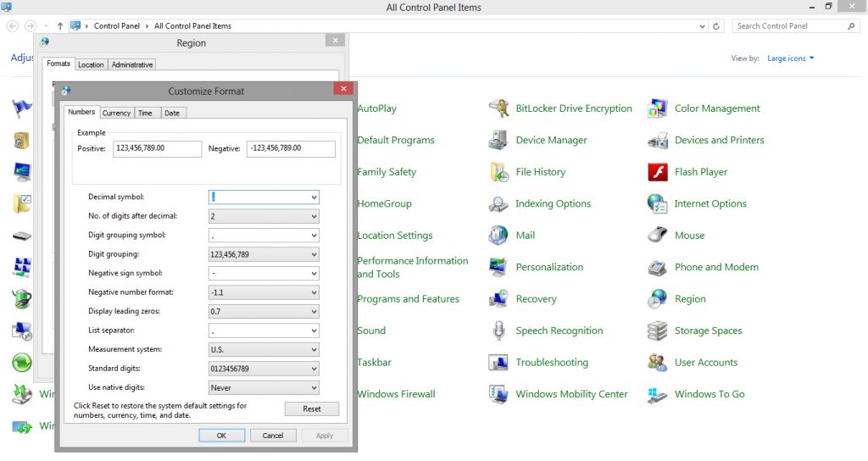Viewport: 868px width, 461px height.
Task: Click Cancel in Customize Format
Action: (x=273, y=436)
